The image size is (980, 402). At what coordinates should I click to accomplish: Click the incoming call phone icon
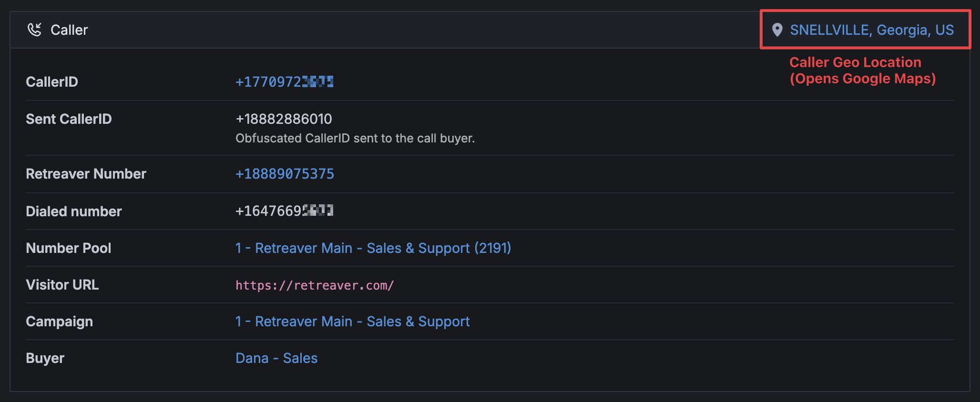(x=34, y=30)
